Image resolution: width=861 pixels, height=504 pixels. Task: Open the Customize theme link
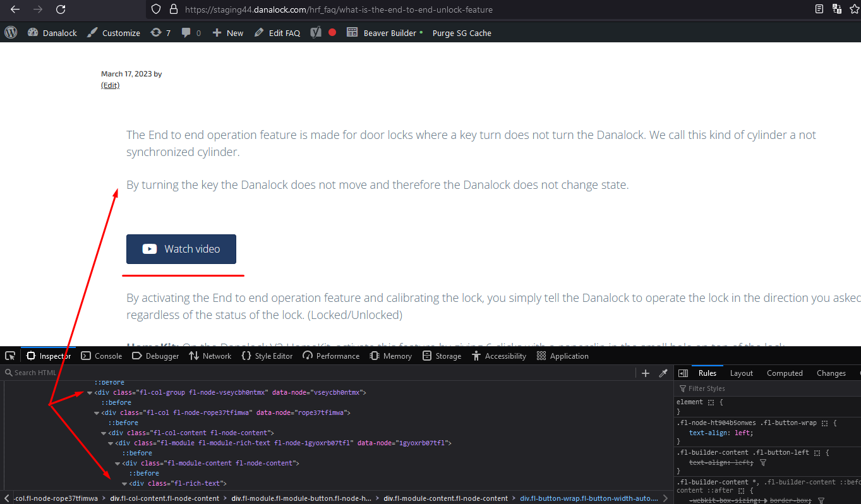114,33
